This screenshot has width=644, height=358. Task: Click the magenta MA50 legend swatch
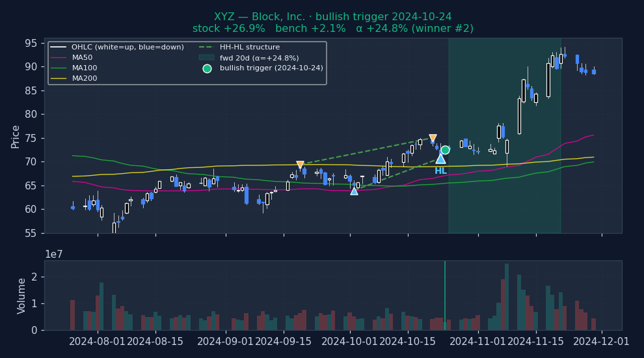(x=59, y=58)
